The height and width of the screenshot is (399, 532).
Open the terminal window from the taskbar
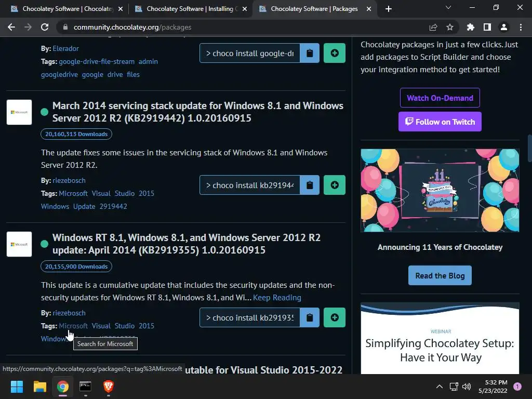tap(85, 387)
